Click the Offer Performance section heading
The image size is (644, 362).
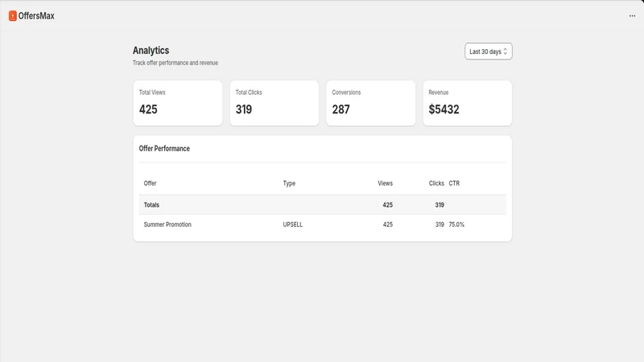164,149
